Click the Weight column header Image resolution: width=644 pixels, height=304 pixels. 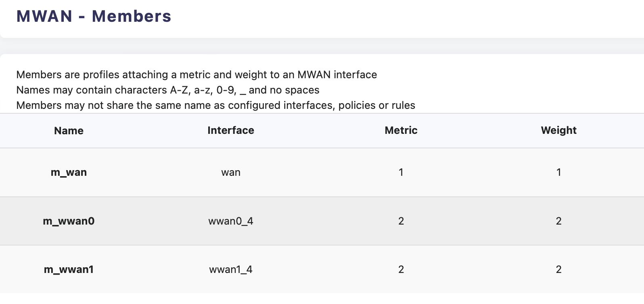(x=558, y=130)
